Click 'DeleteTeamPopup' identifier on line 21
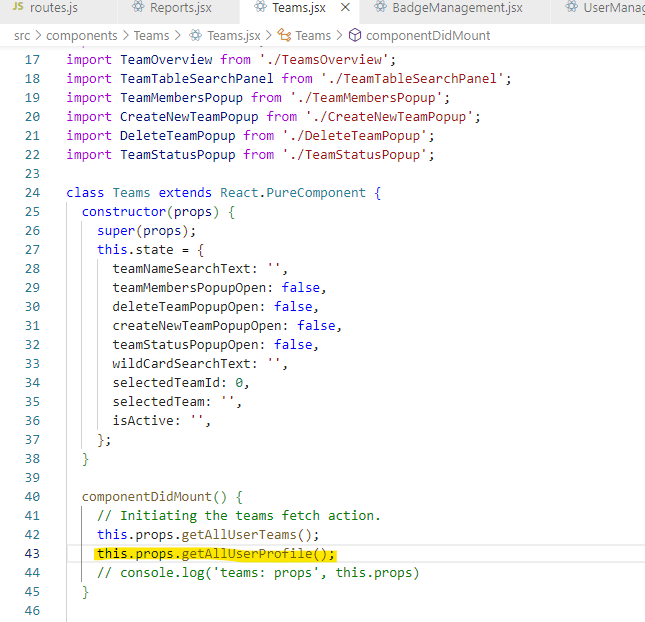Viewport: 645px width, 622px height. click(177, 135)
